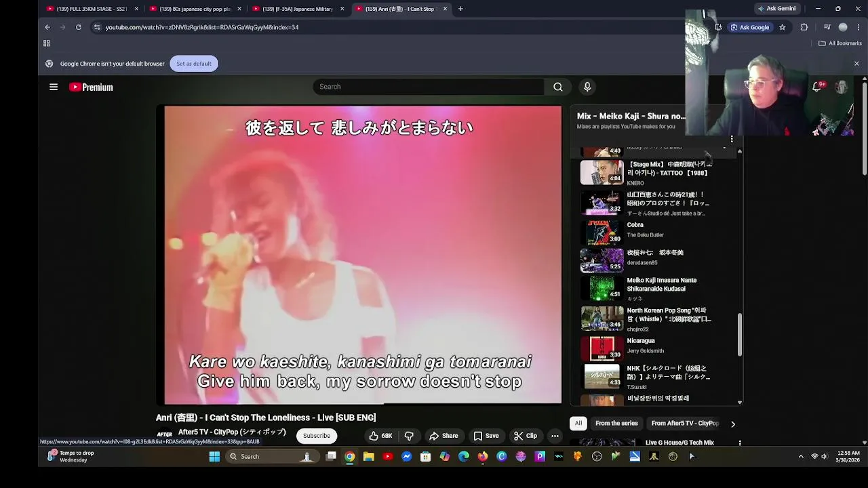
Task: Switch to F-35A Japanese Military tab
Action: click(x=297, y=9)
